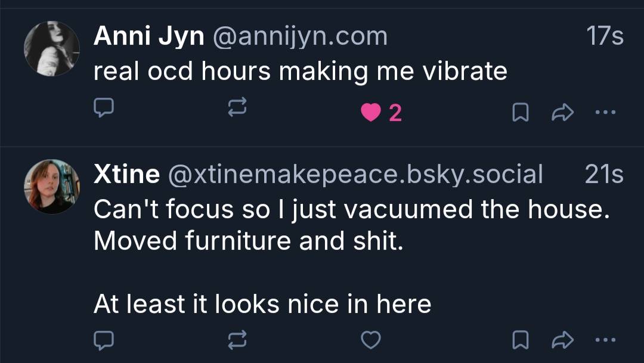Screen dimensions: 644x363
Task: Share Xtine's post
Action: point(563,340)
